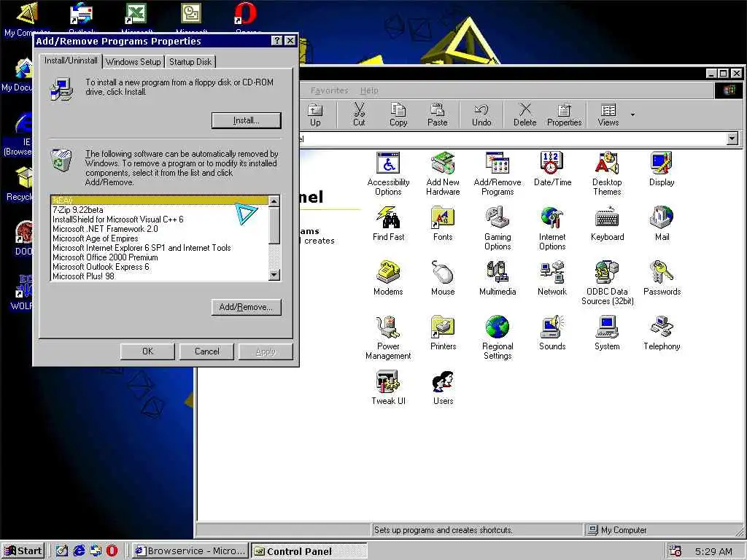Click the Copy toolbar button
Image resolution: width=747 pixels, height=560 pixels.
398,115
